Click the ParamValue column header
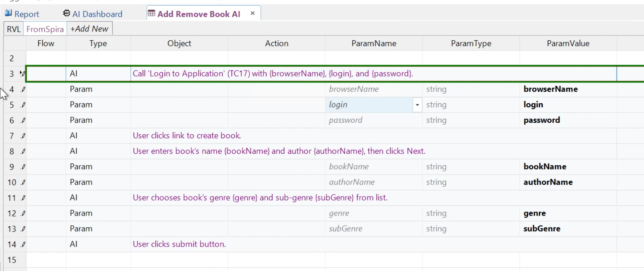 point(568,43)
